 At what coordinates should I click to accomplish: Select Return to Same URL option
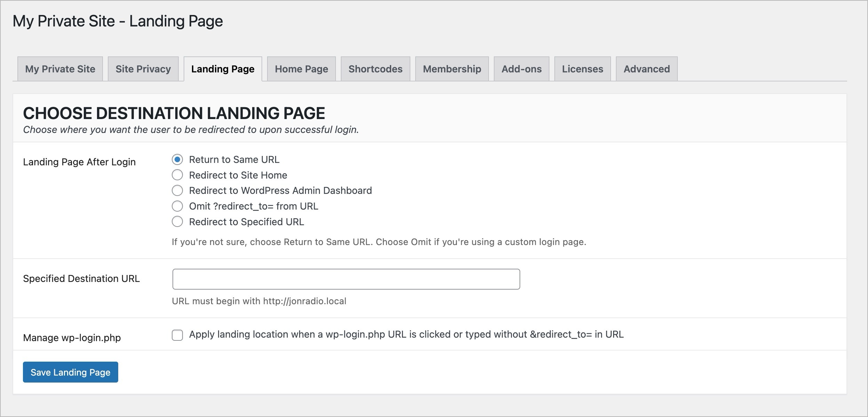point(178,159)
